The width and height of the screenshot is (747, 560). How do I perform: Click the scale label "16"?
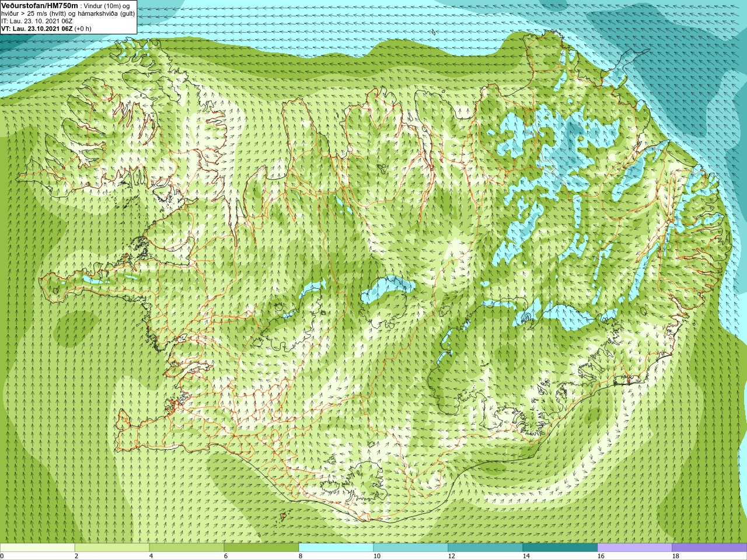[601, 556]
